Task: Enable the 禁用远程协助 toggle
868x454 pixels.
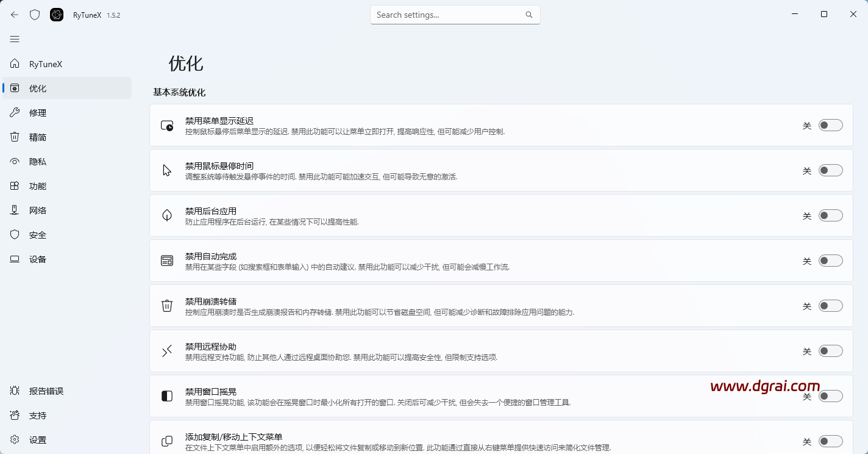Action: coord(830,351)
